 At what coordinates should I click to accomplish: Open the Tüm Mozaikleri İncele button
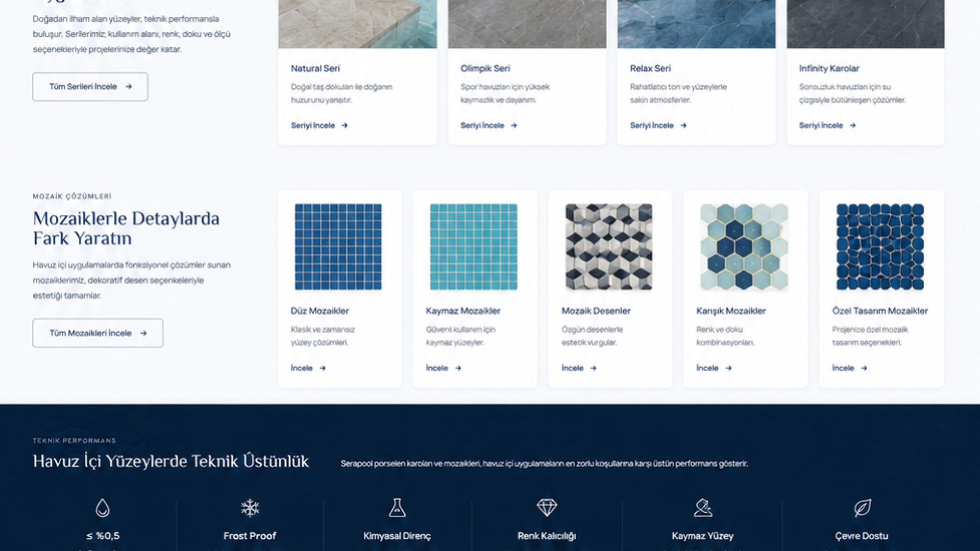98,333
